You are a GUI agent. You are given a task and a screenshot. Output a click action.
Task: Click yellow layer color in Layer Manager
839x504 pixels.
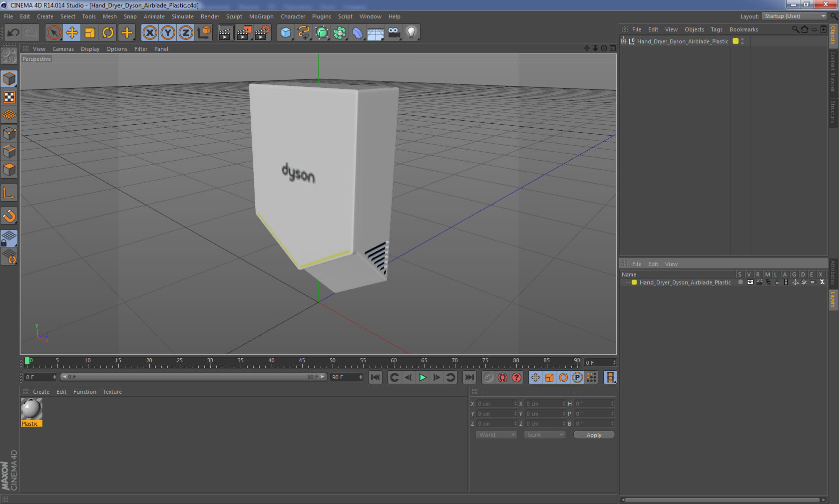pos(634,282)
